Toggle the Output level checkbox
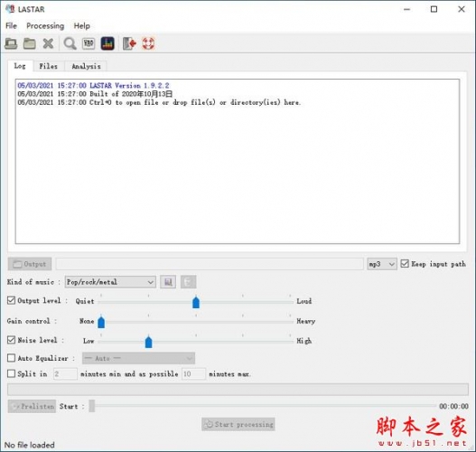The height and width of the screenshot is (452, 476). [11, 300]
